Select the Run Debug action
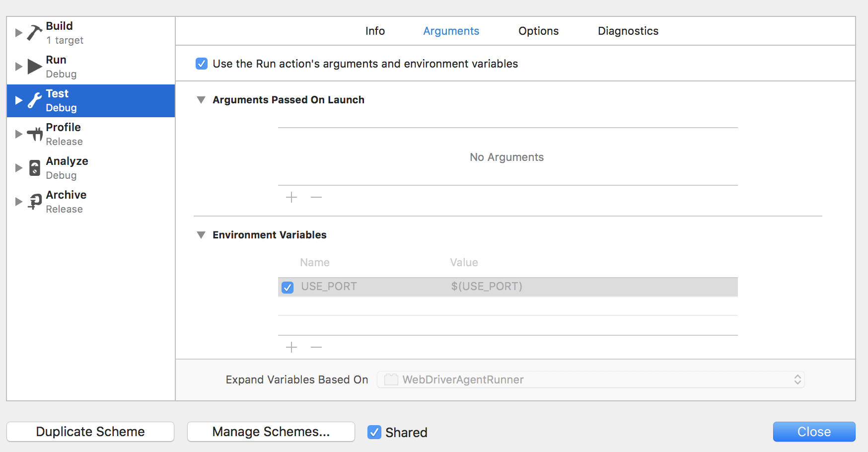Image resolution: width=868 pixels, height=452 pixels. point(91,67)
